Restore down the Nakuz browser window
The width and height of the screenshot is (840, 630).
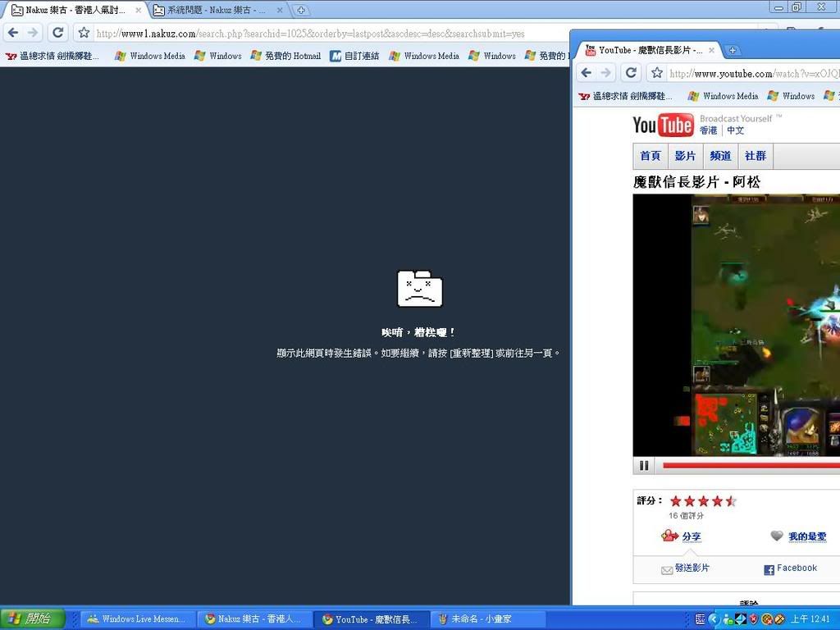[x=797, y=7]
